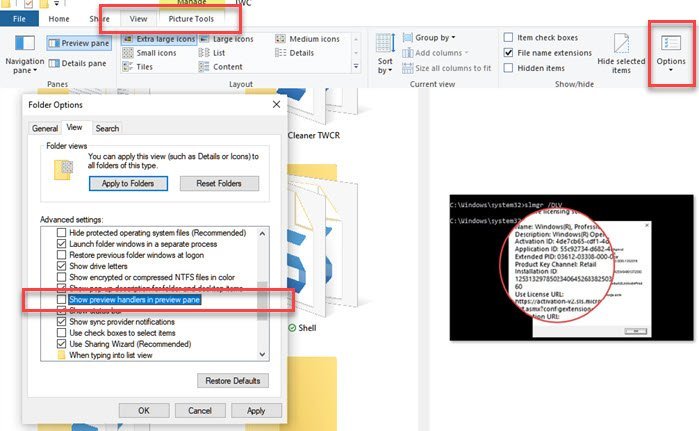Click OK in Folder Options

[x=144, y=410]
